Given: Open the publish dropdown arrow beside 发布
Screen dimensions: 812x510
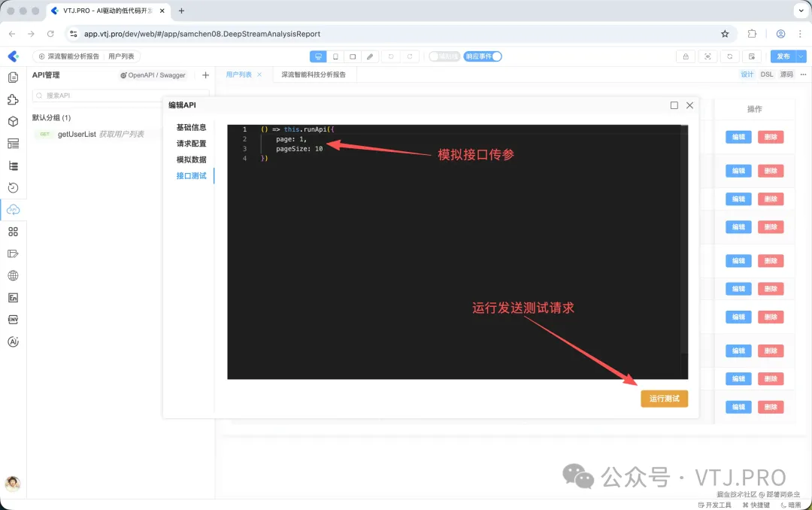Looking at the screenshot, I should click(801, 56).
